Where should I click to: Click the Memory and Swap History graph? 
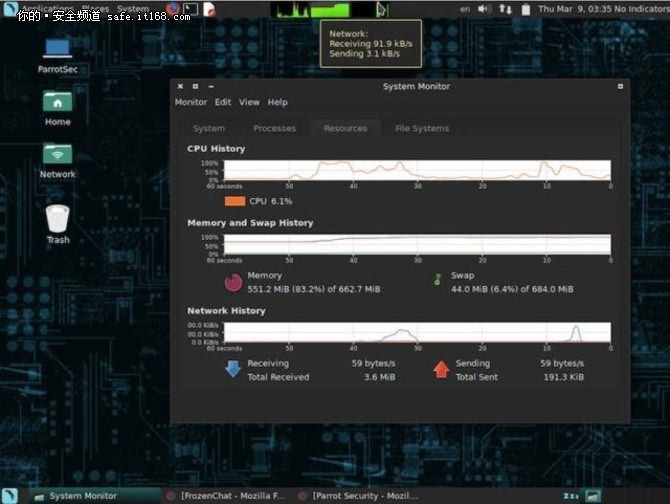[x=417, y=244]
